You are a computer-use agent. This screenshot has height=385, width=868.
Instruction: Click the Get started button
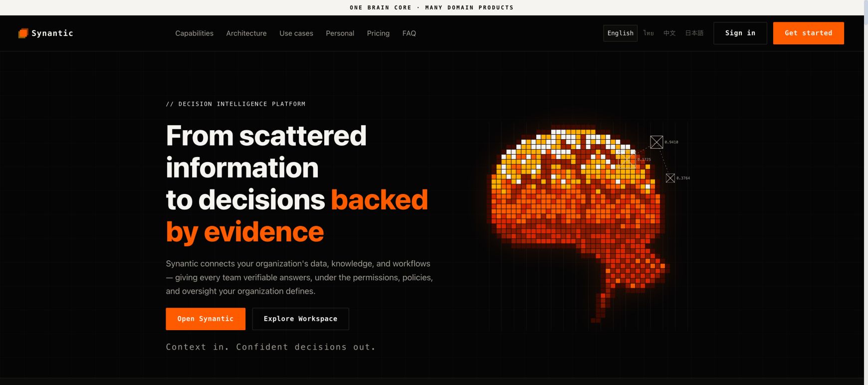[x=809, y=33]
